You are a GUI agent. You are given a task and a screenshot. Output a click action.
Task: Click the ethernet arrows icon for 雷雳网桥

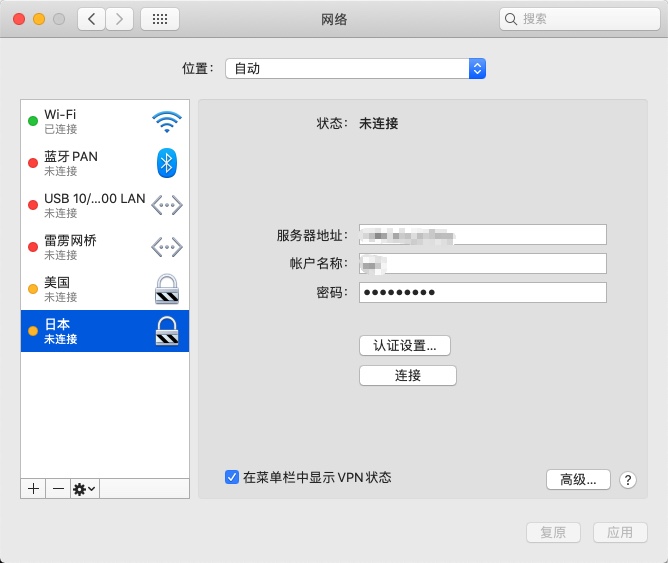pos(167,247)
